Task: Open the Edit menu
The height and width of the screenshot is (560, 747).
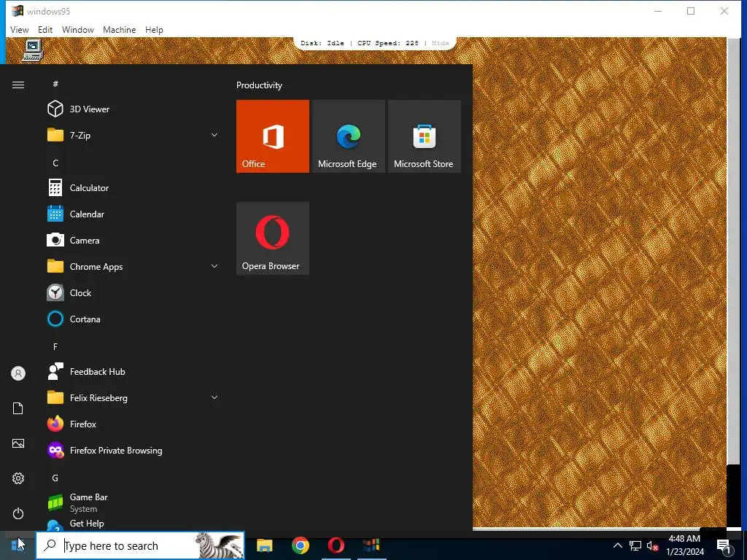Action: click(x=45, y=29)
